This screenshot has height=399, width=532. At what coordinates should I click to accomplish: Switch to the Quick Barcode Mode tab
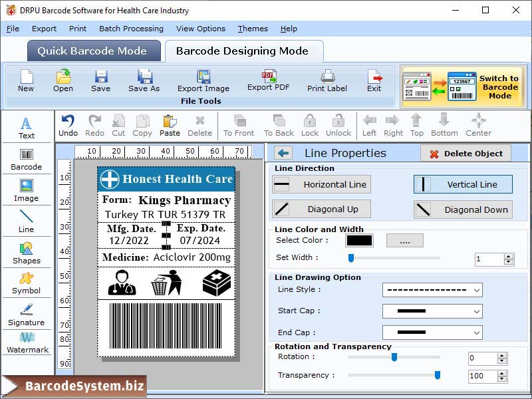94,51
